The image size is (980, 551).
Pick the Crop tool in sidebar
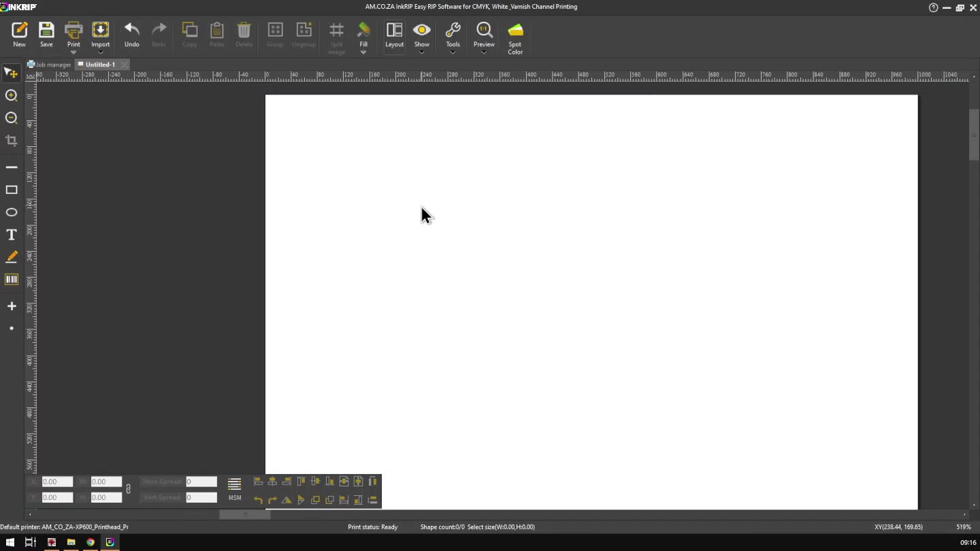(x=12, y=141)
